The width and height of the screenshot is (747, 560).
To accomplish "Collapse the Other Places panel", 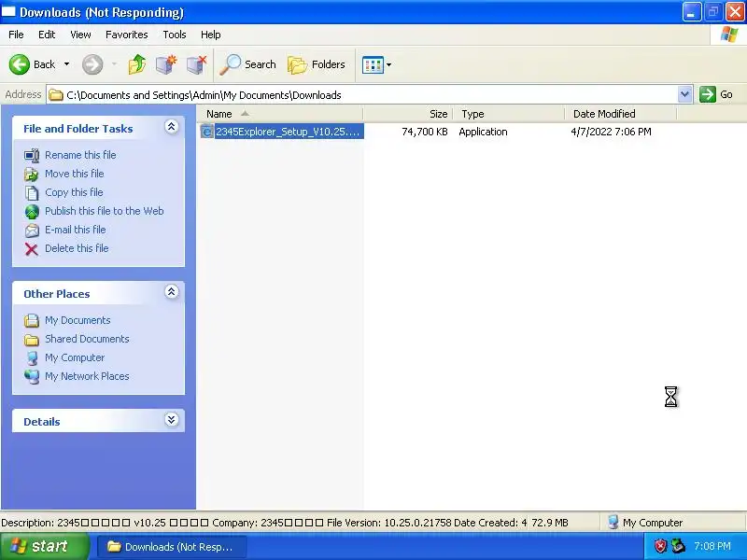I will click(172, 292).
